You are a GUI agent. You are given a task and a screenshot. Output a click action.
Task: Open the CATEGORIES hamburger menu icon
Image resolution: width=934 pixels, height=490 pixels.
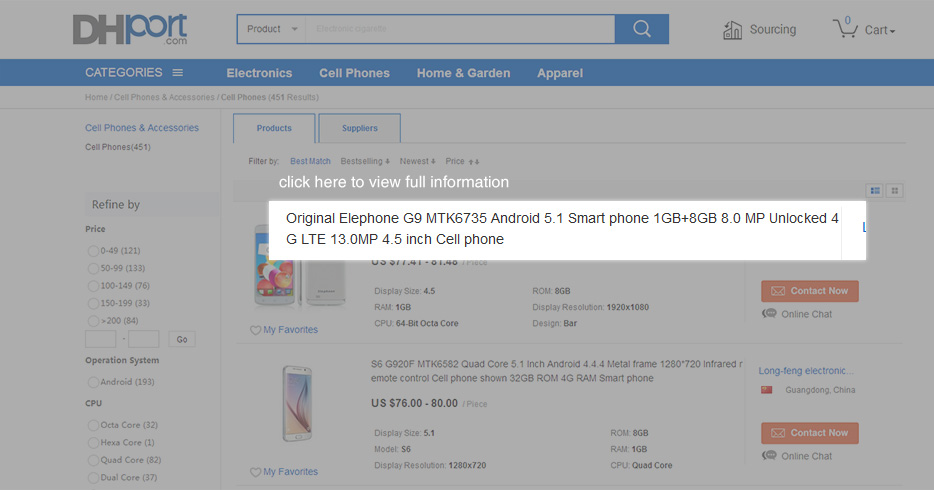pyautogui.click(x=178, y=73)
